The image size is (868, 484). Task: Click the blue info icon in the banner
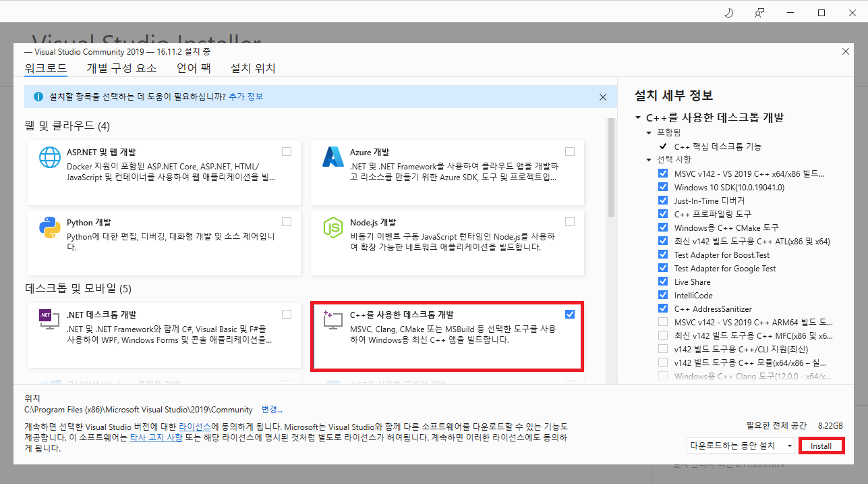point(37,97)
